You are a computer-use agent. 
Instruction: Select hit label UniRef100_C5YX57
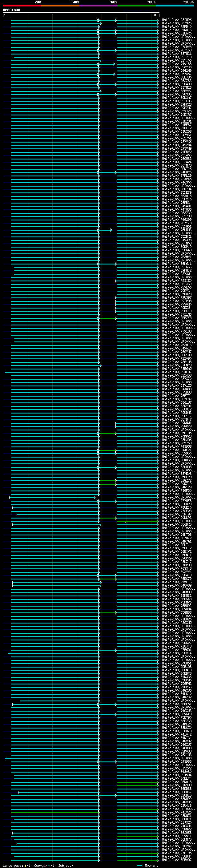[x=176, y=74]
